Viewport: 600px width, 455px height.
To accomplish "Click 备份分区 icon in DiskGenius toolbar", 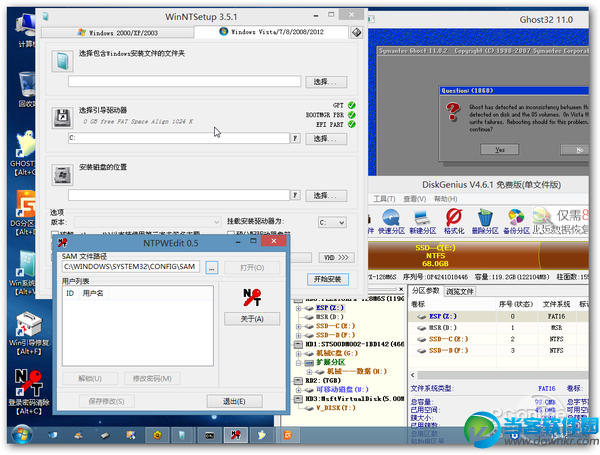I will click(x=516, y=222).
